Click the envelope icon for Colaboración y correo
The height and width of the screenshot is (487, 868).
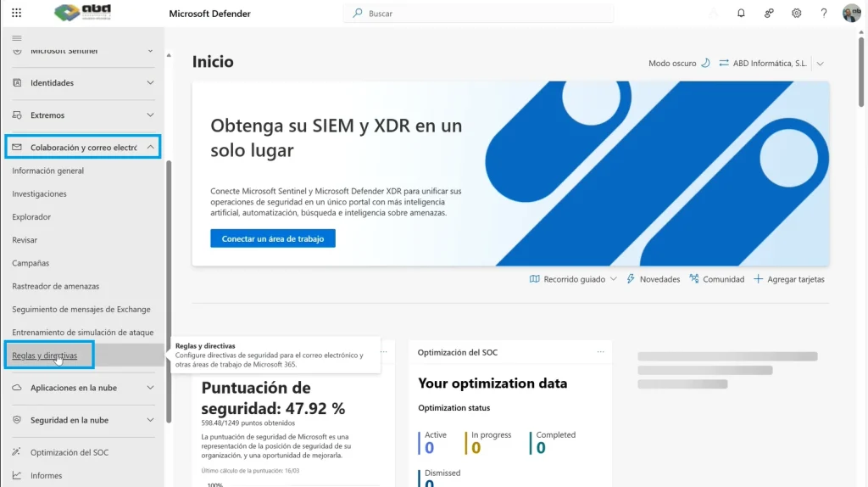coord(17,147)
